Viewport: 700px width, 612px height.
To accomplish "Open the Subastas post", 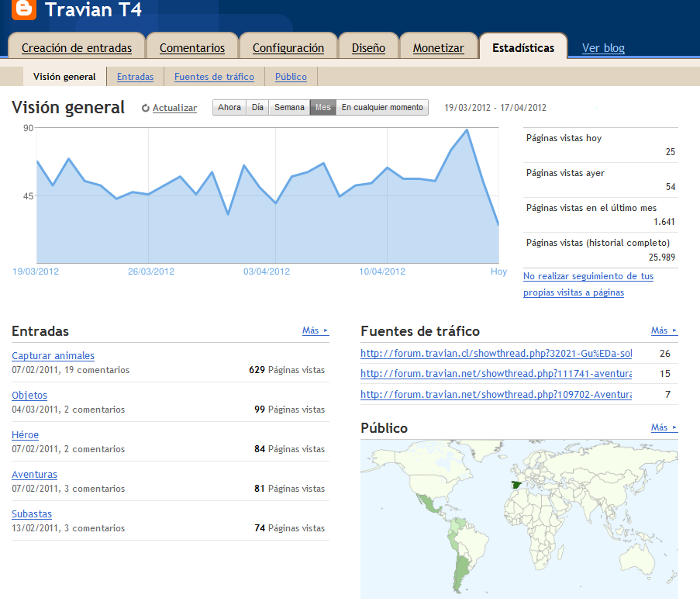I will coord(32,513).
